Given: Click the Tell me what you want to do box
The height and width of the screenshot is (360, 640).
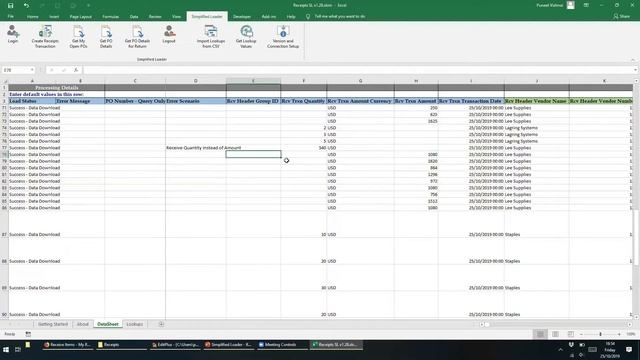Looking at the screenshot, I should [340, 16].
